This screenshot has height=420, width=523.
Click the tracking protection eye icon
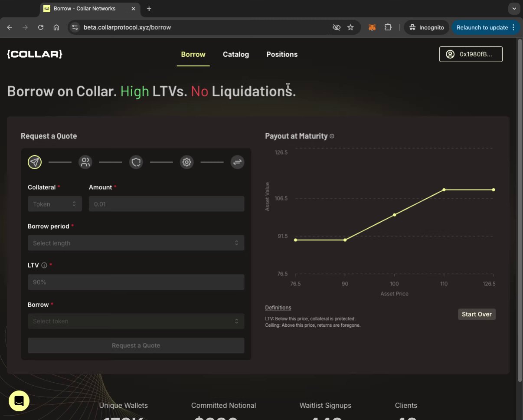[337, 27]
